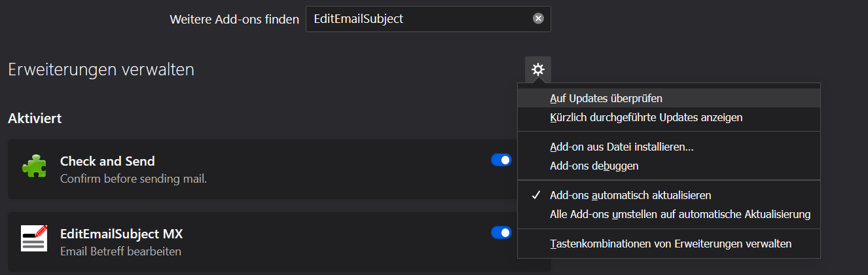
Task: Click into the Weitere Add-ons finden field
Action: [419, 19]
